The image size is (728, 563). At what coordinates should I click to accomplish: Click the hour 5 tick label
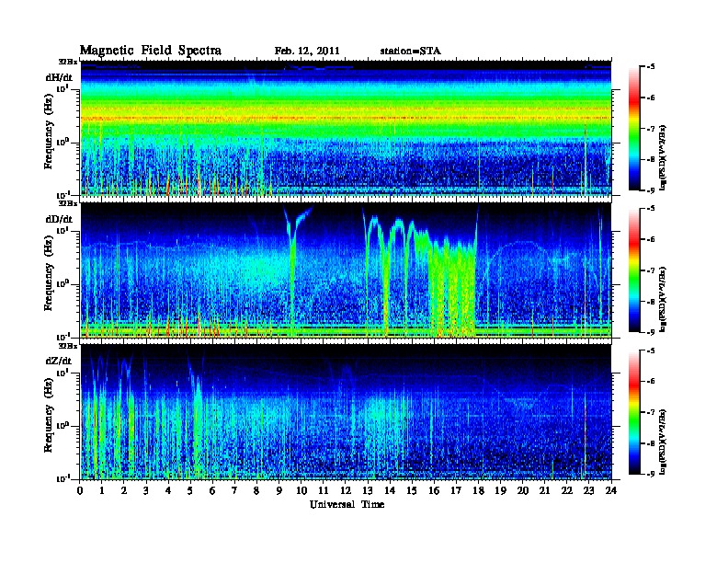pos(190,490)
